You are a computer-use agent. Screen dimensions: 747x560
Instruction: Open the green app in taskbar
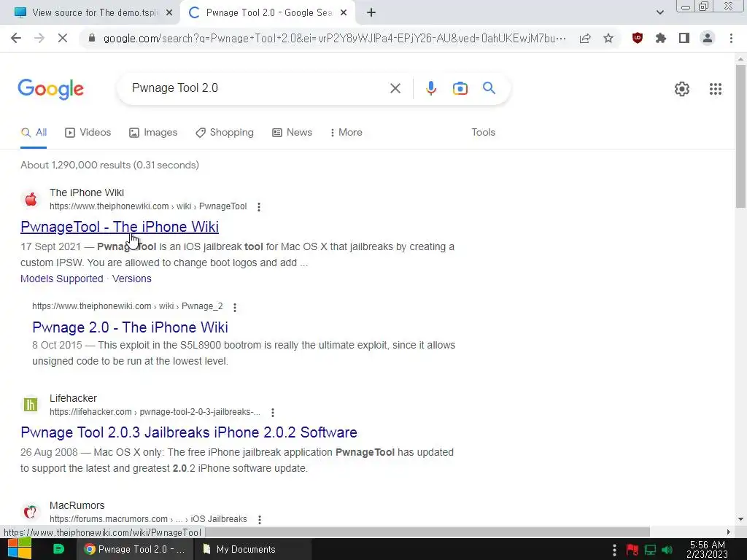tap(58, 549)
